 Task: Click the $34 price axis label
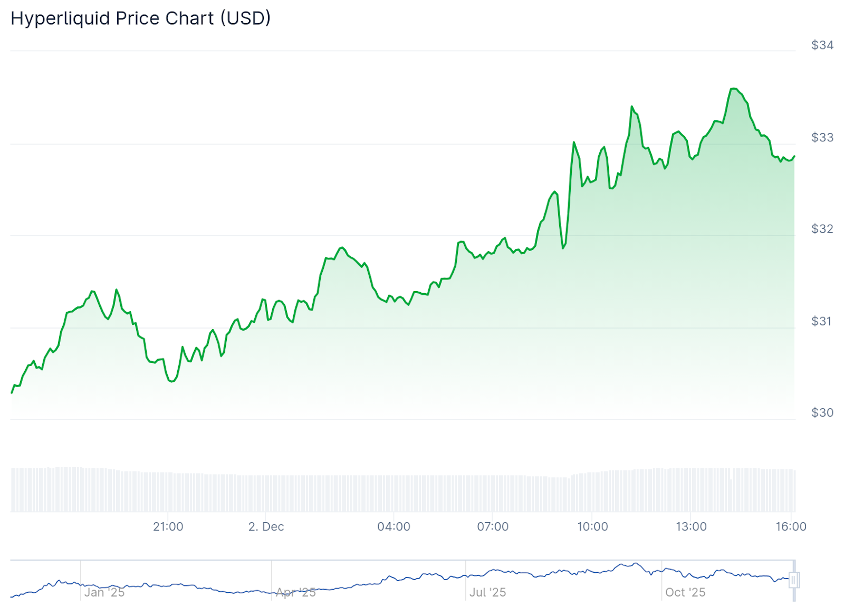click(822, 45)
